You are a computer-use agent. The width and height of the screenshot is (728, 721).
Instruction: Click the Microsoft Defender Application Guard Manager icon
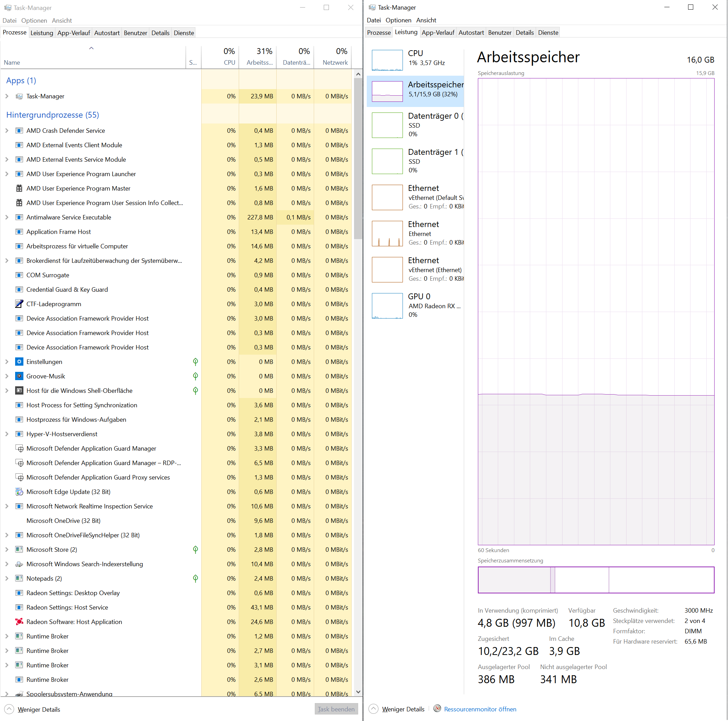click(19, 448)
